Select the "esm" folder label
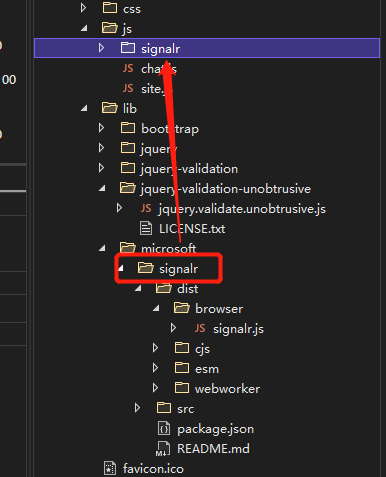Screen dimensions: 386x477 pos(207,369)
